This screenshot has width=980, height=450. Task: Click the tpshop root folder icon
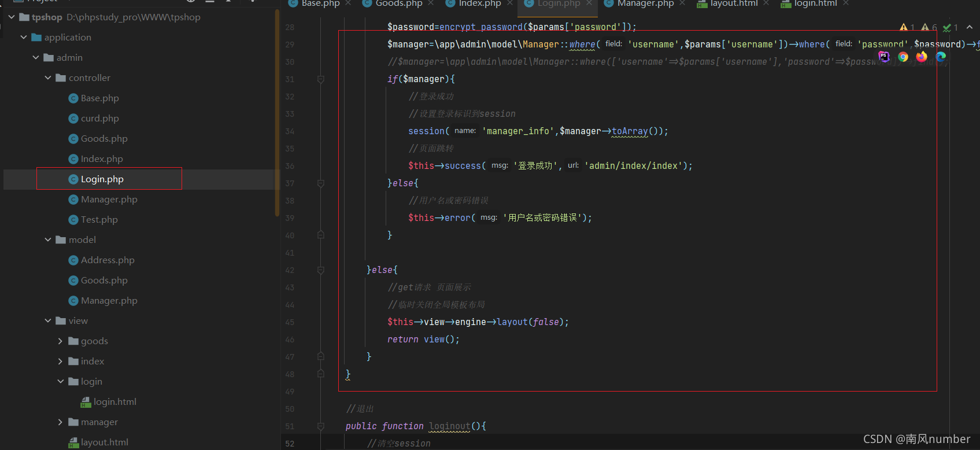click(24, 17)
